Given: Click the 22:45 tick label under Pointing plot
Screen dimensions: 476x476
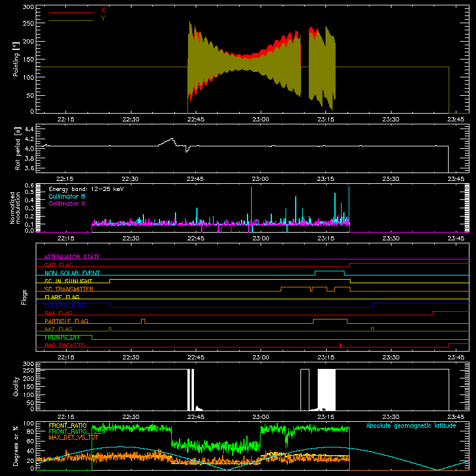Looking at the screenshot, I should (x=196, y=120).
